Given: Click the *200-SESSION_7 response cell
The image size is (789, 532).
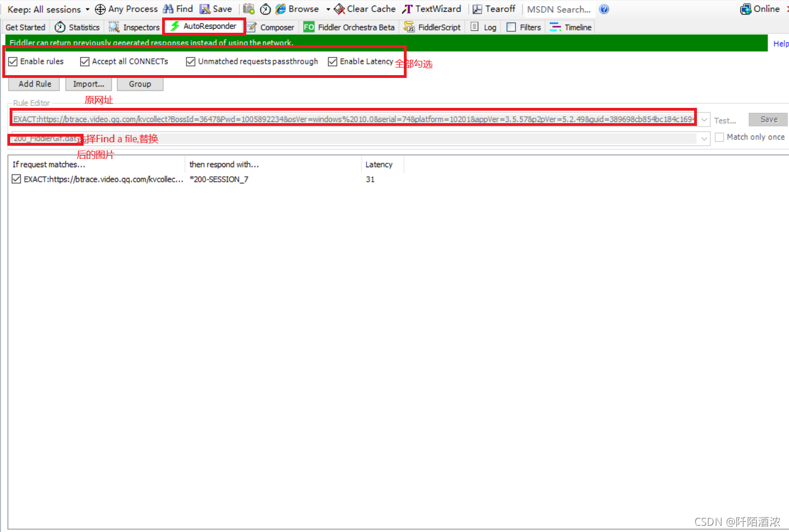Looking at the screenshot, I should click(x=219, y=179).
